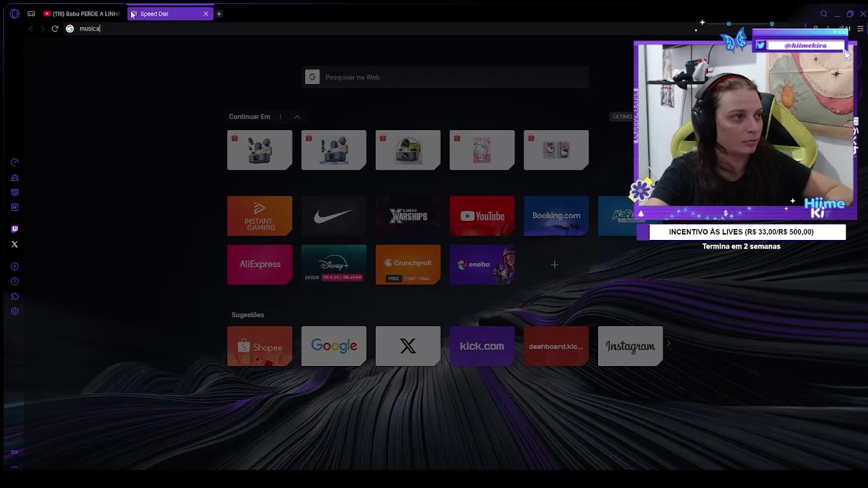Open the Warships speed dial tile

click(x=408, y=216)
